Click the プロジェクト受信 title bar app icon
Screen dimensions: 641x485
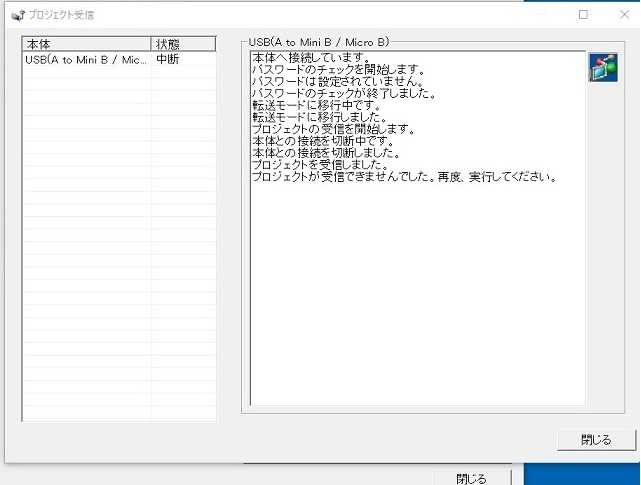click(x=18, y=16)
